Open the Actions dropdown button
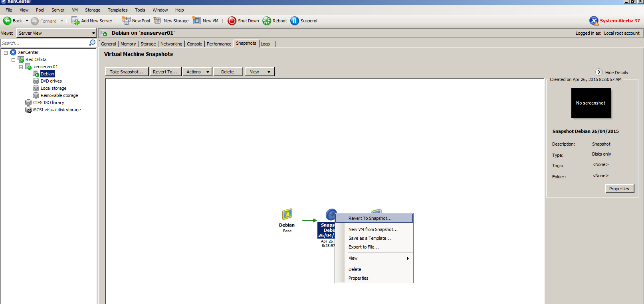The height and width of the screenshot is (304, 644). 197,72
